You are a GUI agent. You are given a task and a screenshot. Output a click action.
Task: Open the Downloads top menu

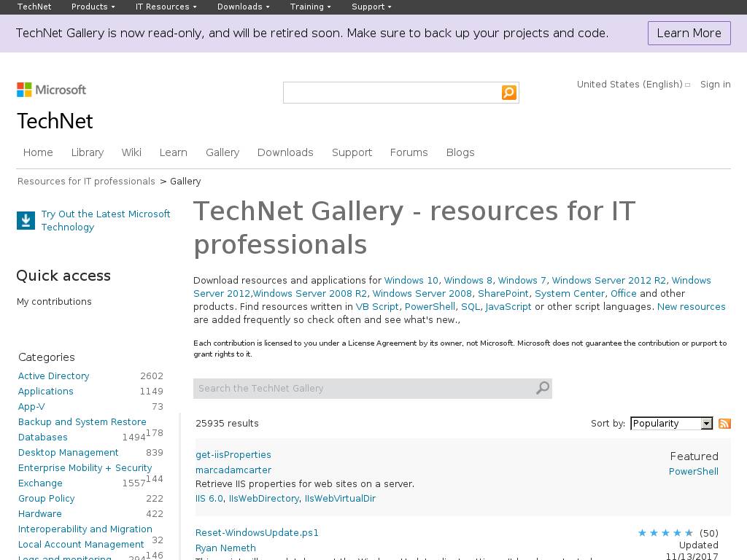(x=243, y=7)
